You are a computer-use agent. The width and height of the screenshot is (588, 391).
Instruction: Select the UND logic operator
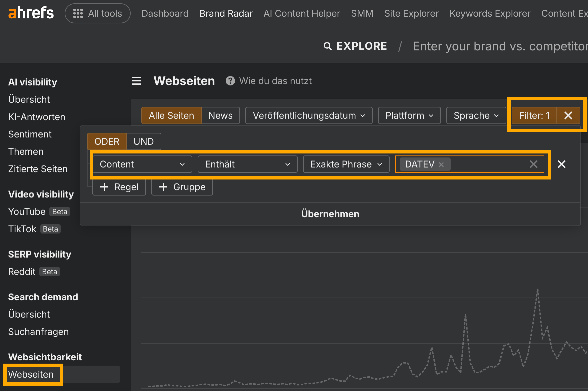(x=144, y=141)
